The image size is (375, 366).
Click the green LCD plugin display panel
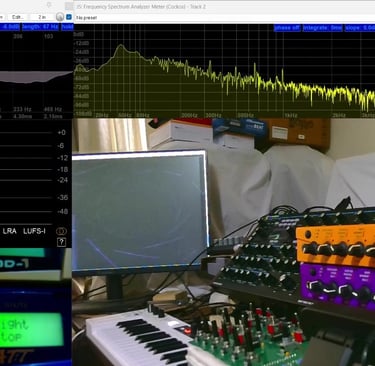pyautogui.click(x=32, y=330)
